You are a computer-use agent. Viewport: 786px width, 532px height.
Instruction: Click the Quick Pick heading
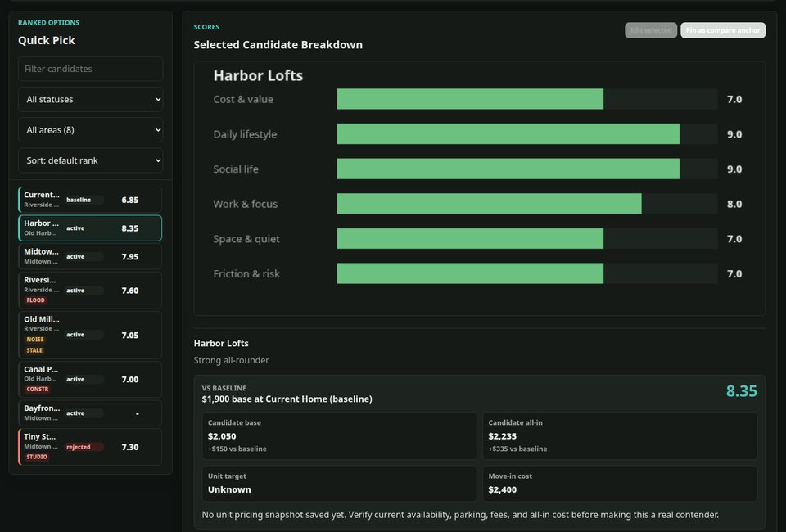[47, 40]
